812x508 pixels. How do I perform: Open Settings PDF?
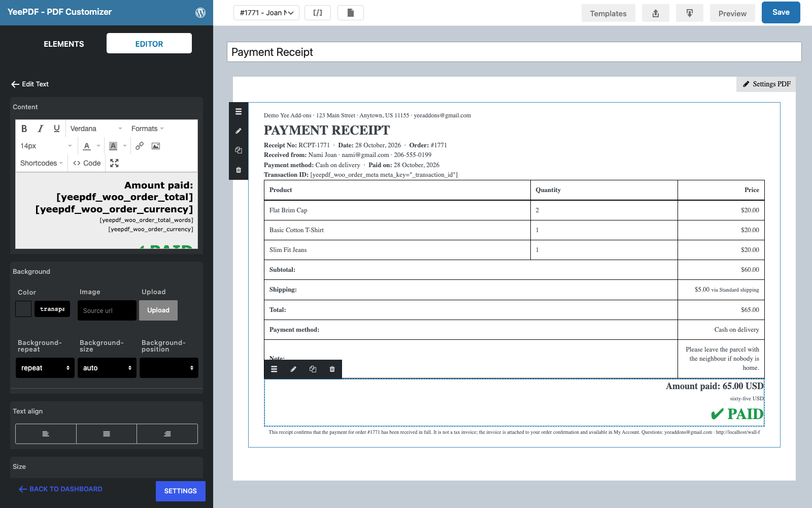click(766, 84)
